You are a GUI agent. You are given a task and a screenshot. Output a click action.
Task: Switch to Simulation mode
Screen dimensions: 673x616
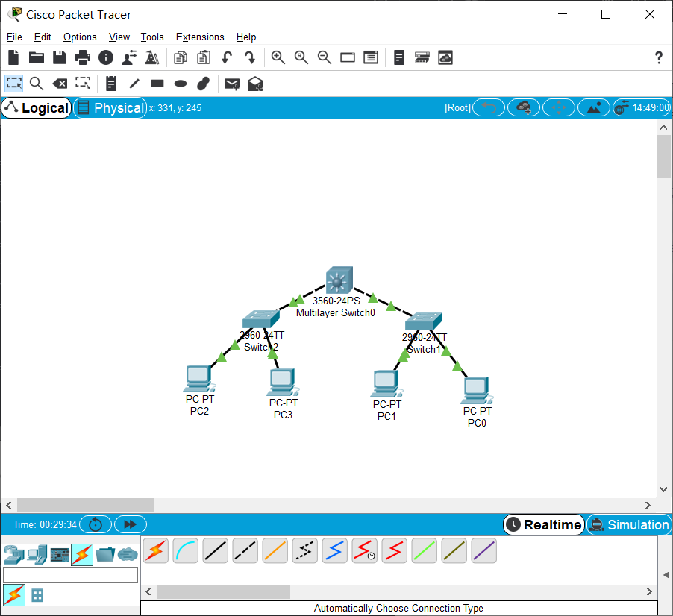pos(629,524)
